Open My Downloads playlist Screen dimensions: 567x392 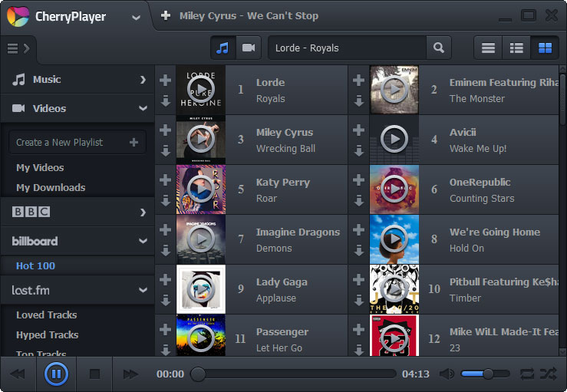point(51,187)
